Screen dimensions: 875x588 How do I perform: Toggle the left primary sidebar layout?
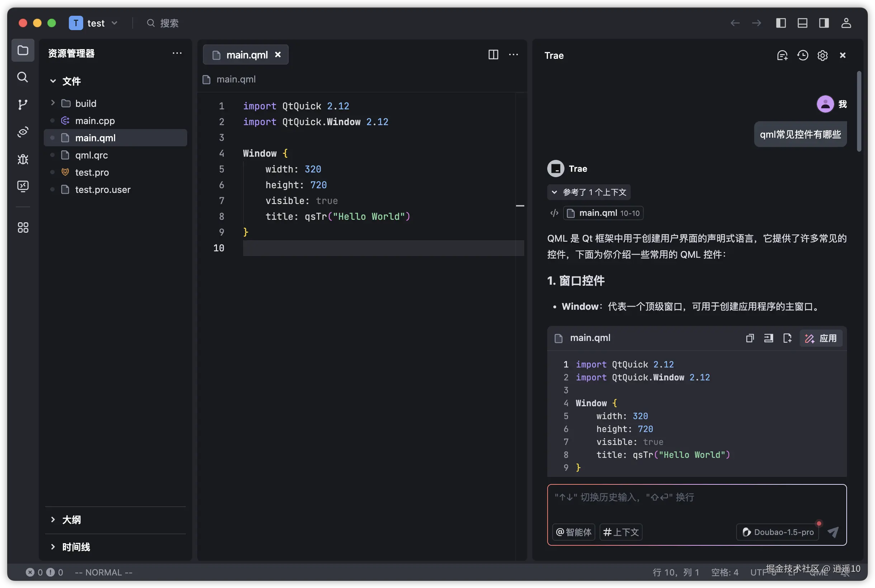pyautogui.click(x=781, y=23)
